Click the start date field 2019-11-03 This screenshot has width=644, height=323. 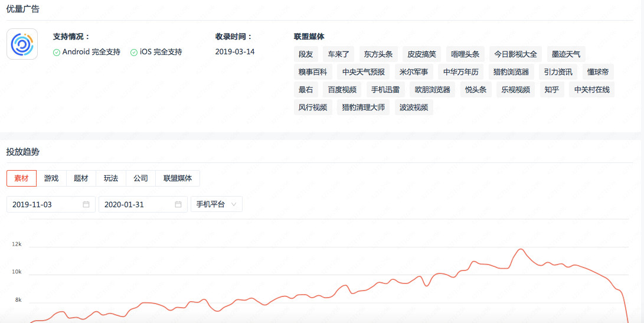point(51,204)
